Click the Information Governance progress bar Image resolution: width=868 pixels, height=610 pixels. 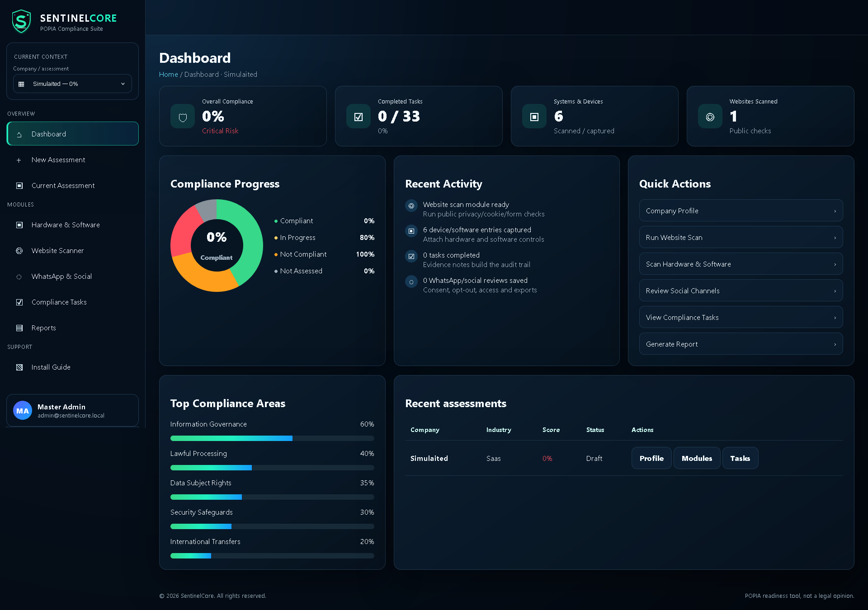pyautogui.click(x=272, y=438)
